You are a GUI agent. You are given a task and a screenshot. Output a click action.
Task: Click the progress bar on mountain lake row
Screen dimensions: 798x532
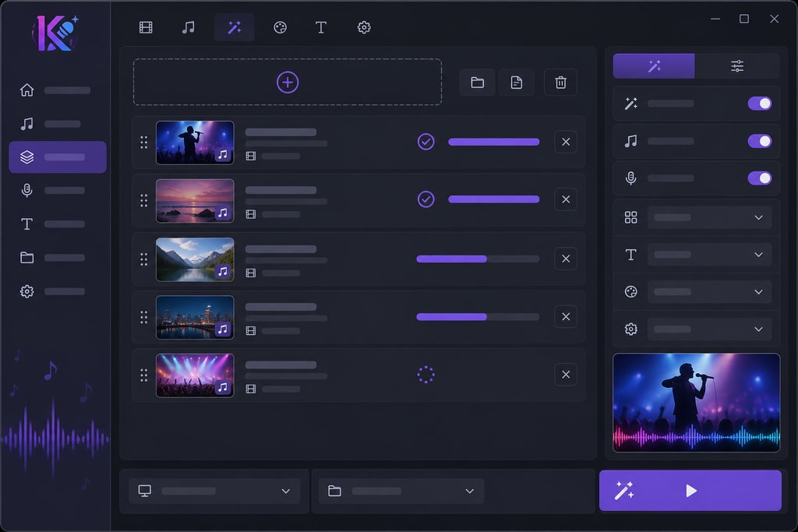click(478, 259)
